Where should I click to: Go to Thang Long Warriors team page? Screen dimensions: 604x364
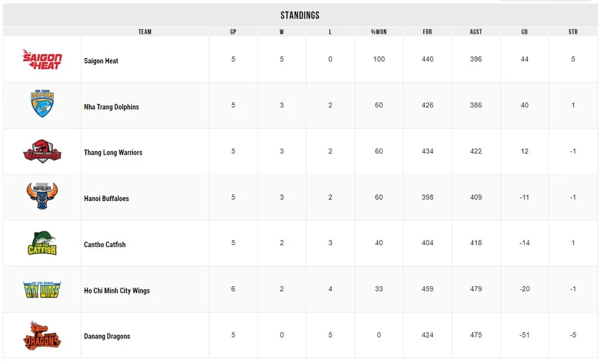113,153
